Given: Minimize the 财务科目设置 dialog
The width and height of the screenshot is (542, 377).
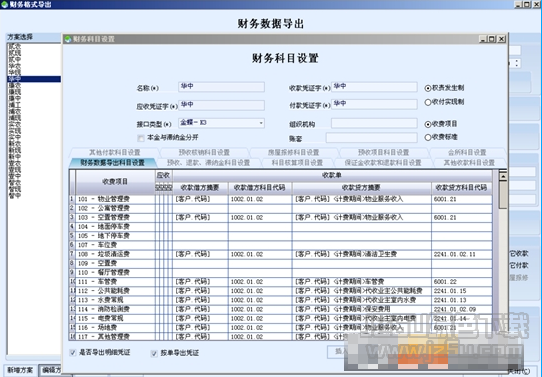Looking at the screenshot, I should (483, 39).
